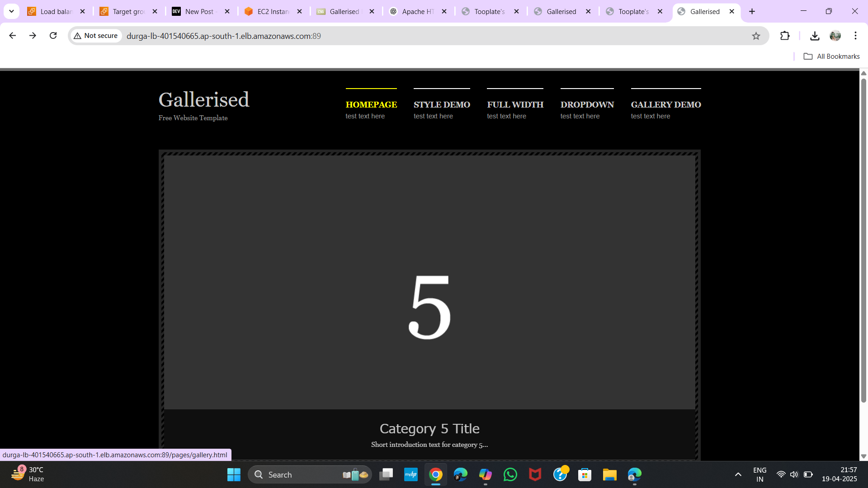Click the page scrollbar up arrow
Image resolution: width=868 pixels, height=488 pixels.
[863, 73]
